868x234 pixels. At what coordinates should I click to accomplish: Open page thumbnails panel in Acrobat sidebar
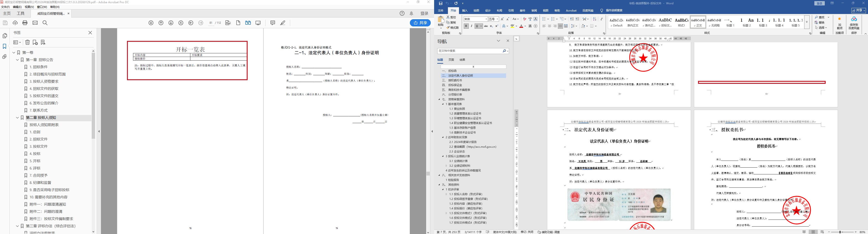click(x=5, y=36)
